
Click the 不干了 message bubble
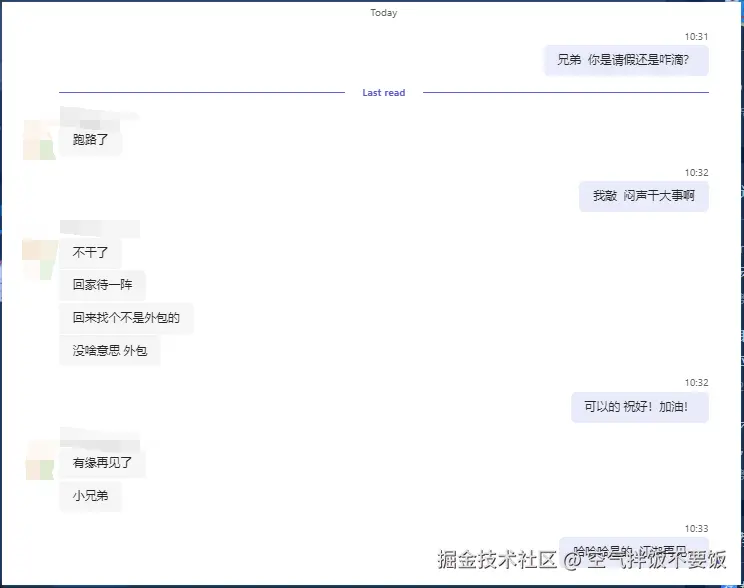point(90,253)
